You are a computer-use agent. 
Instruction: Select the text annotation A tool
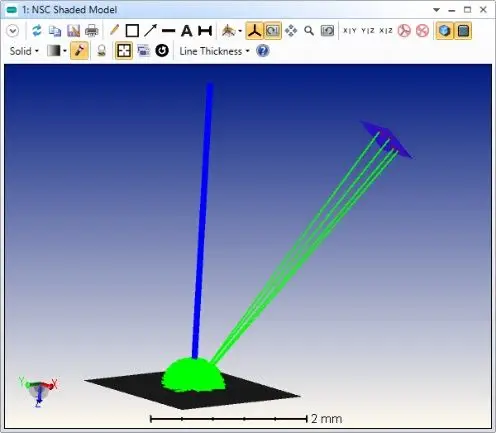click(187, 31)
